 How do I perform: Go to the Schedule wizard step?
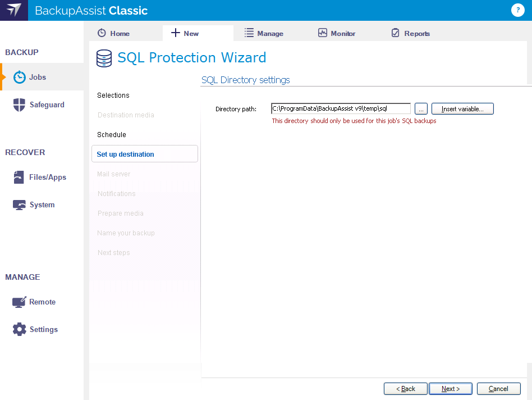coord(111,134)
